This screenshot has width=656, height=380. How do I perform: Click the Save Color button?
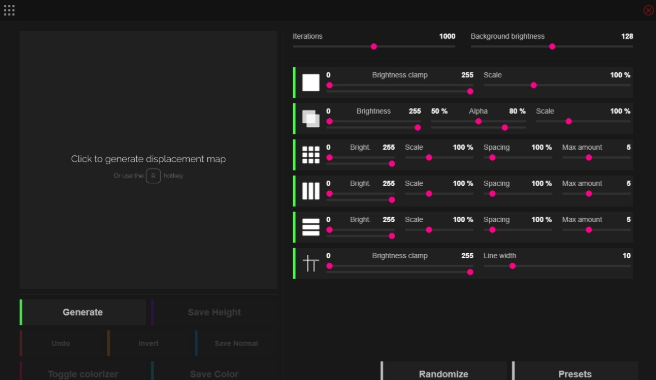(x=214, y=371)
